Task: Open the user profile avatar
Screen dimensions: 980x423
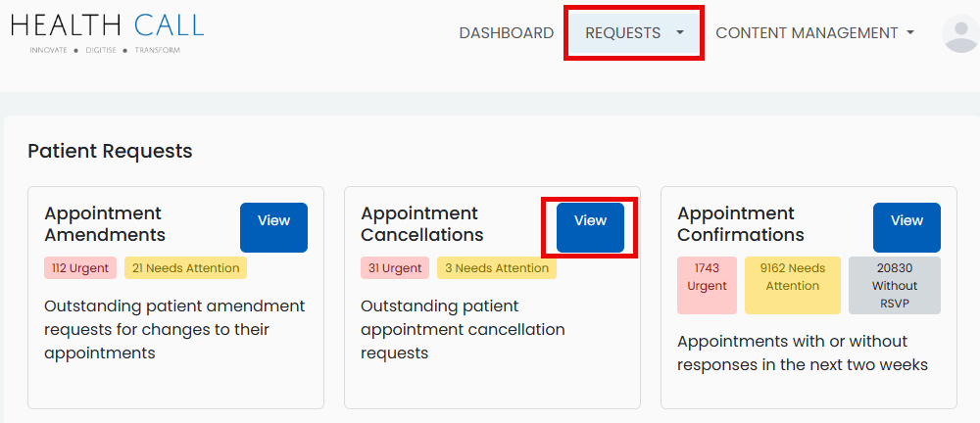Action: tap(959, 33)
